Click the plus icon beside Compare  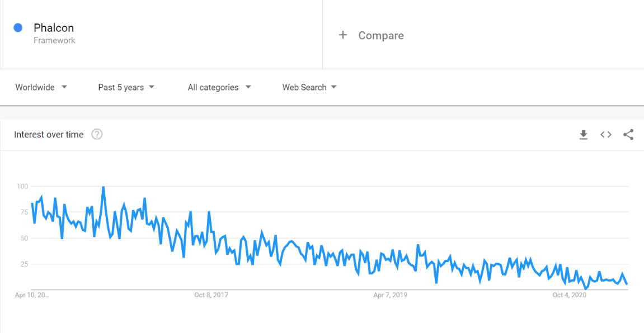[342, 35]
